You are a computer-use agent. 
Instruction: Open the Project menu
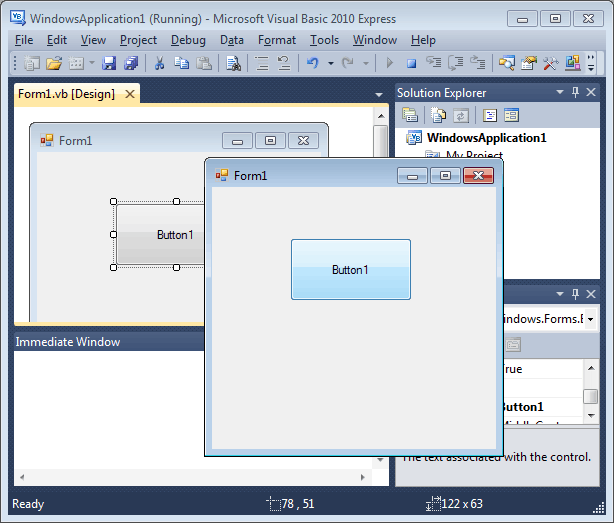[138, 40]
